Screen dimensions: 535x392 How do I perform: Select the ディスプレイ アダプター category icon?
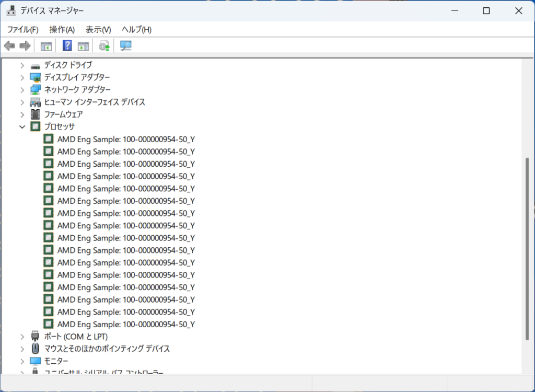click(35, 77)
